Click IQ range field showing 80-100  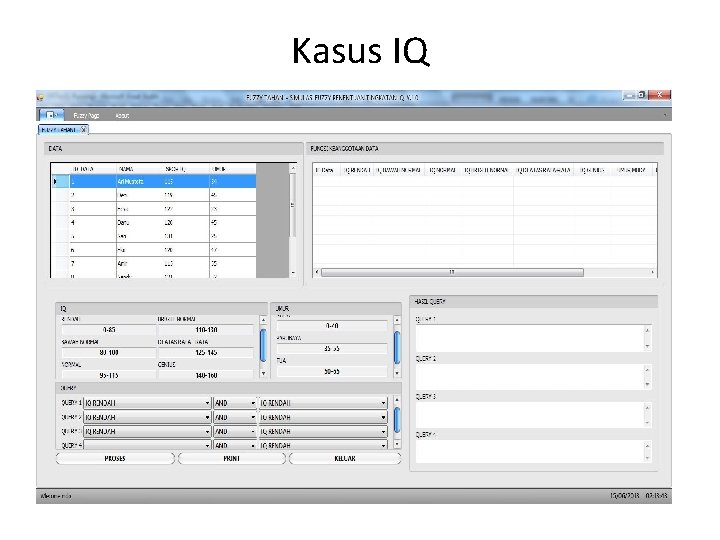coord(109,353)
